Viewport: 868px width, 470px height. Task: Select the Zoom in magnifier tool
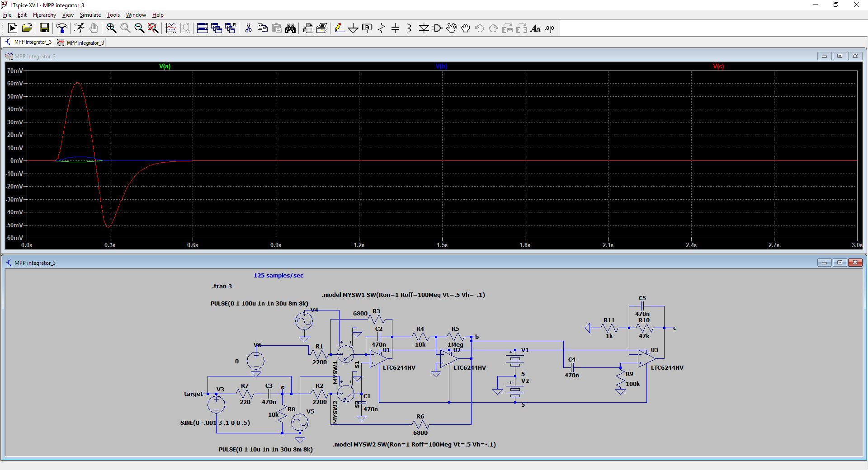click(x=111, y=28)
